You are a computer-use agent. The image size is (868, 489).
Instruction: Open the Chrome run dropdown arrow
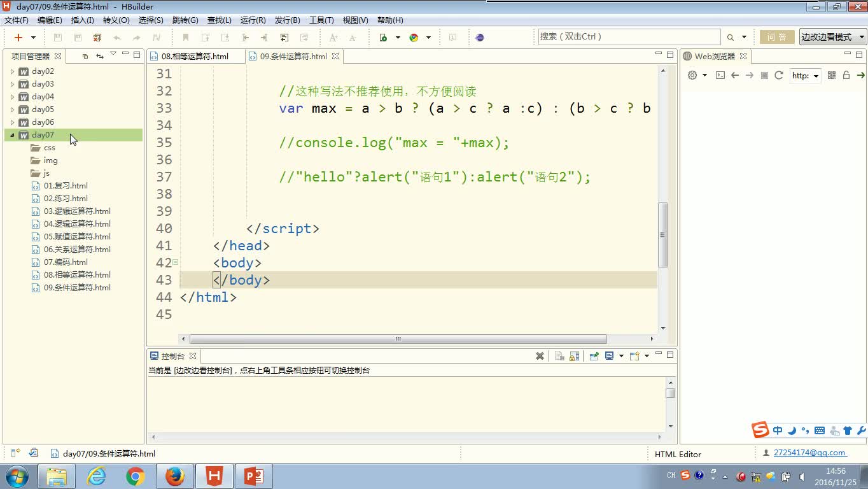pyautogui.click(x=428, y=38)
